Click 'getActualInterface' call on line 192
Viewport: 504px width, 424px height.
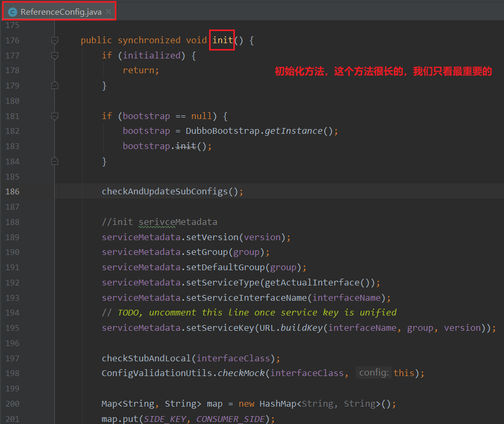[x=312, y=282]
